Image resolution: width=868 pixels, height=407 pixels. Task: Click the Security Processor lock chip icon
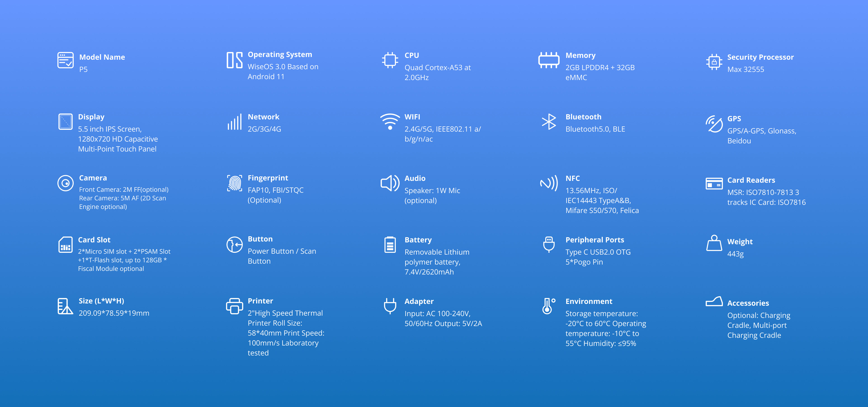pyautogui.click(x=714, y=62)
